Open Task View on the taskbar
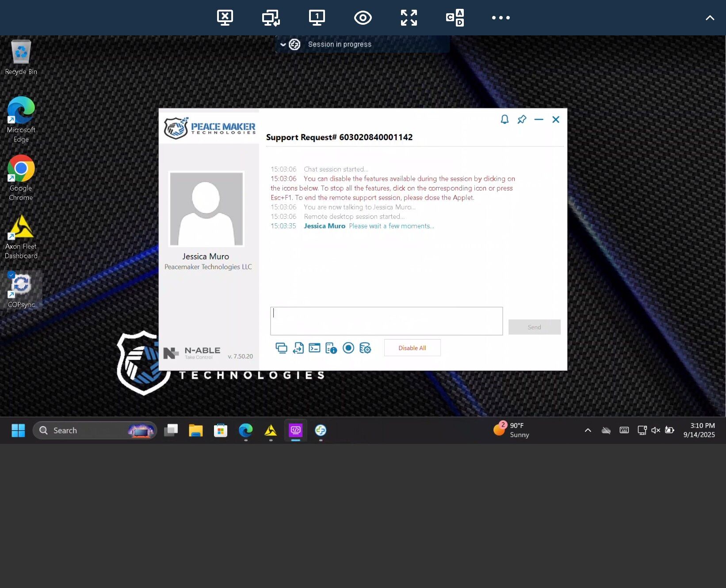This screenshot has width=726, height=588. point(171,430)
